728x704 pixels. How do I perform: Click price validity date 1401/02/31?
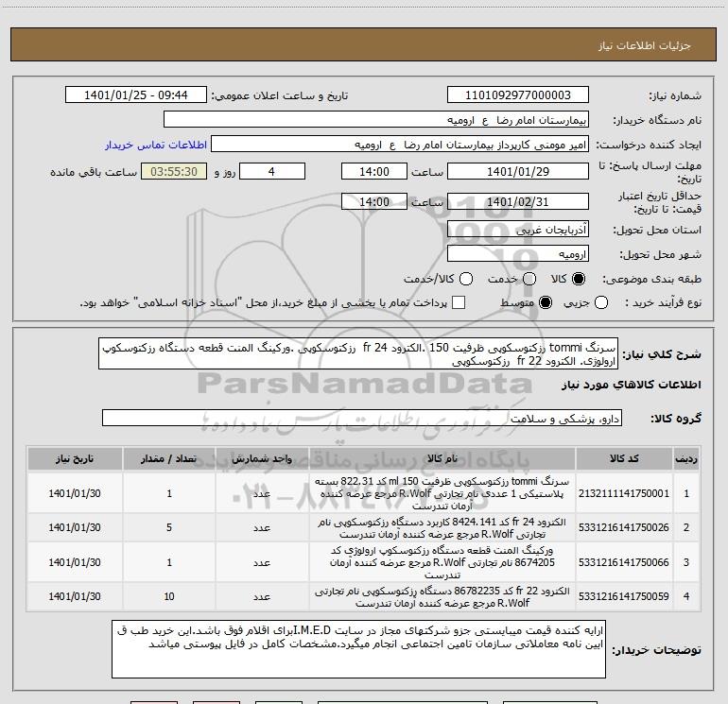[518, 201]
